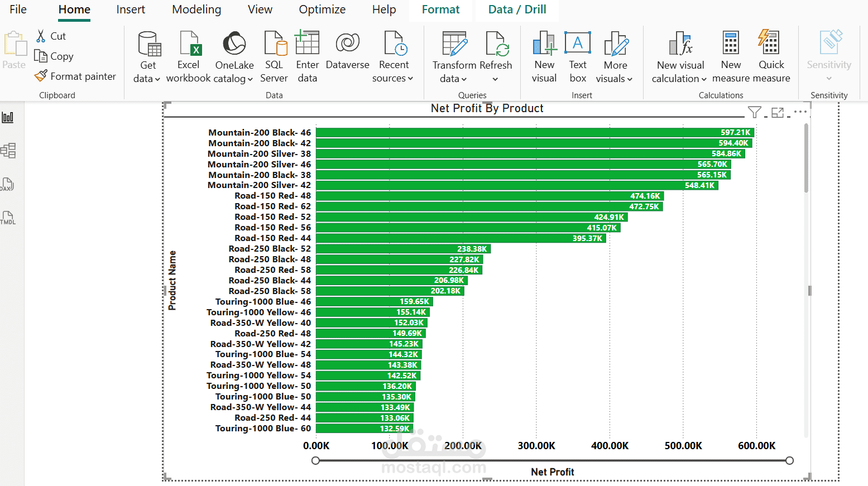Open the File menu
This screenshot has height=486, width=868.
[x=18, y=9]
